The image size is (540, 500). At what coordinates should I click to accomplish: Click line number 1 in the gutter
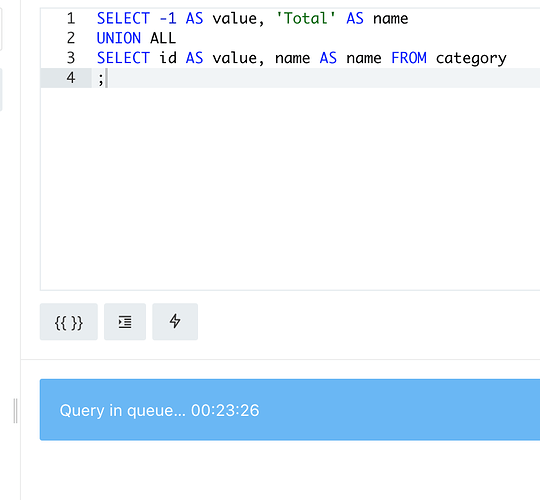coord(71,18)
